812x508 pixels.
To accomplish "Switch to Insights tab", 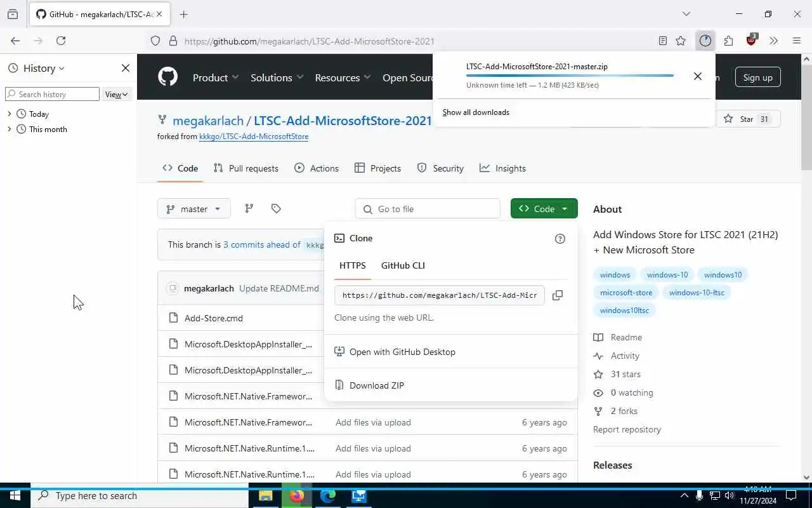I will coord(503,168).
